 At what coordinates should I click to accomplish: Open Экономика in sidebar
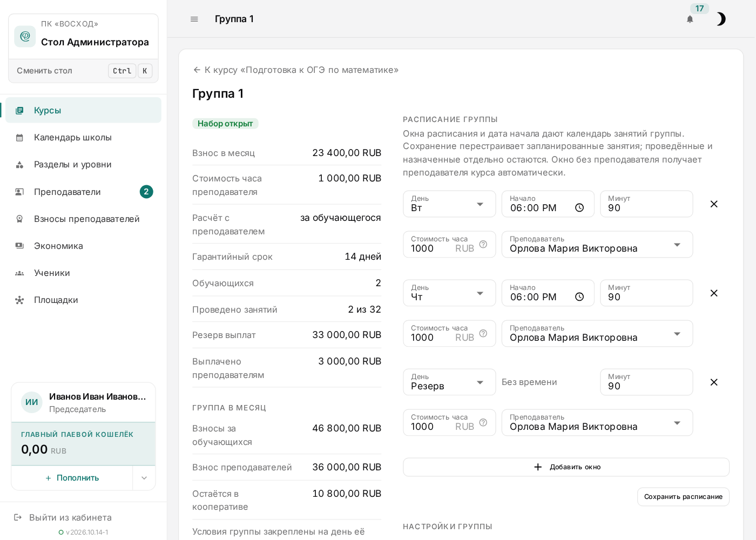point(83,246)
